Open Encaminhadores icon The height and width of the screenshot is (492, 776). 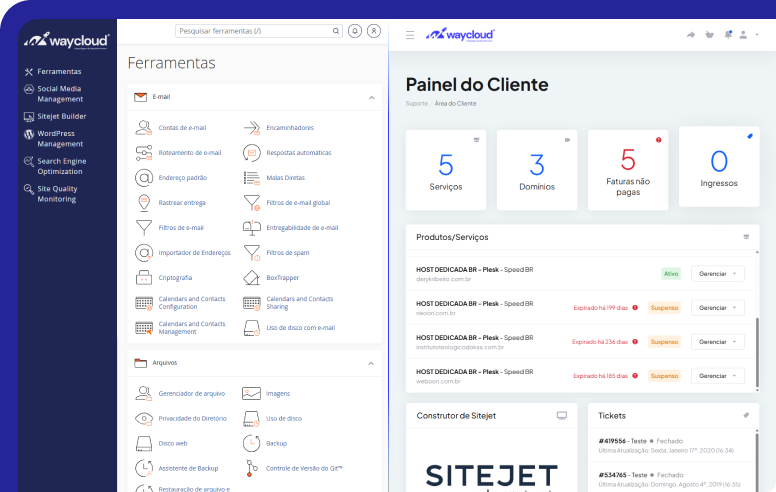(251, 128)
